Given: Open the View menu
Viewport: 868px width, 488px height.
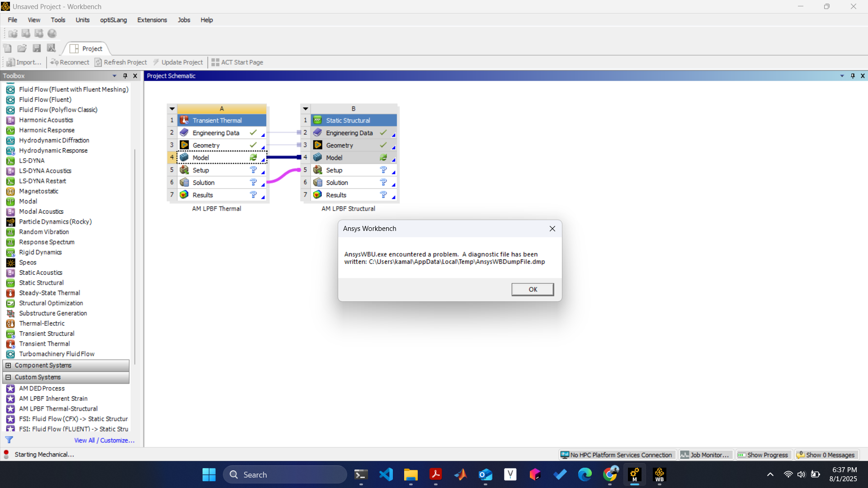Looking at the screenshot, I should click(x=34, y=20).
